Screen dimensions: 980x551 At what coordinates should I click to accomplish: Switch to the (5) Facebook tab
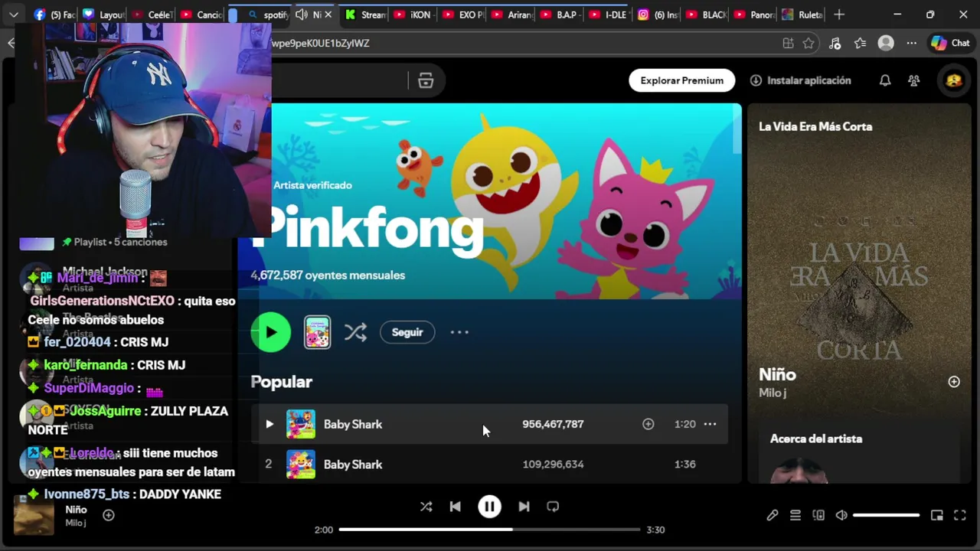(55, 15)
